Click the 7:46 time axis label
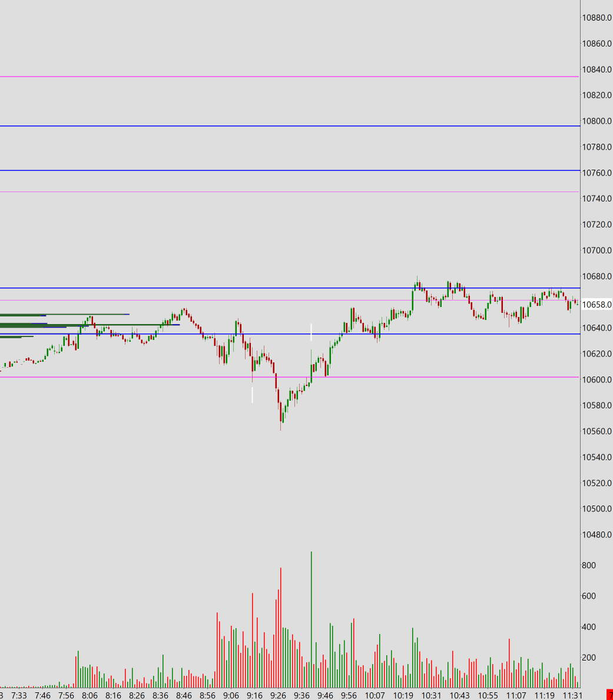 click(x=43, y=695)
